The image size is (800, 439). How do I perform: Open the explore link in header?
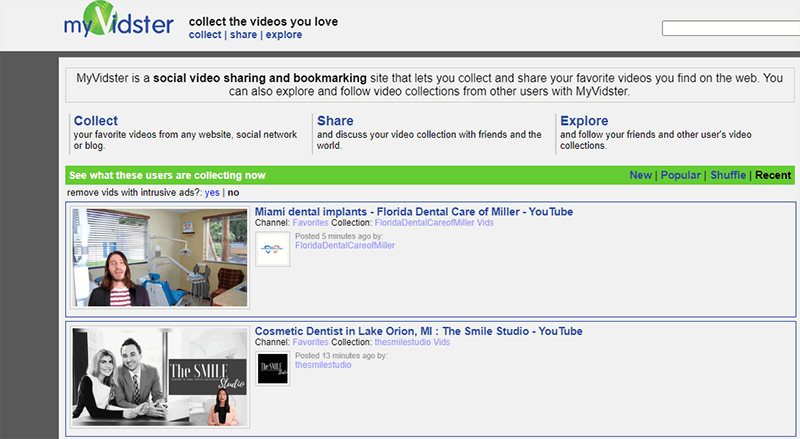[x=284, y=35]
